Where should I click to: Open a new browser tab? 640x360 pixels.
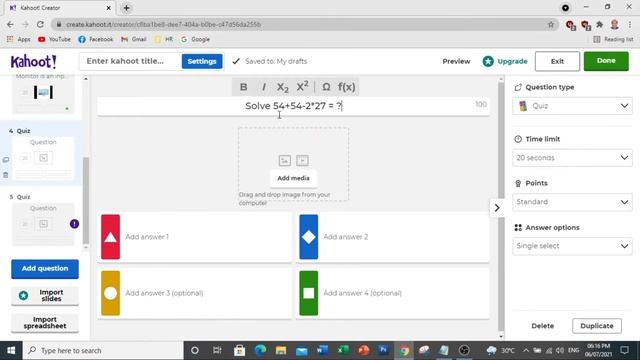[127, 8]
